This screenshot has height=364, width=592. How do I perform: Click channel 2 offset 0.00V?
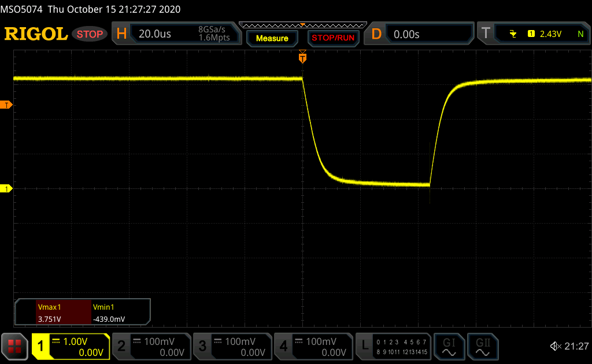[172, 352]
